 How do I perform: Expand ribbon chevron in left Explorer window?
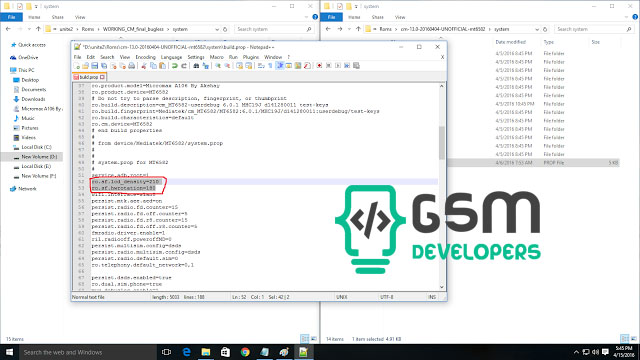point(306,17)
